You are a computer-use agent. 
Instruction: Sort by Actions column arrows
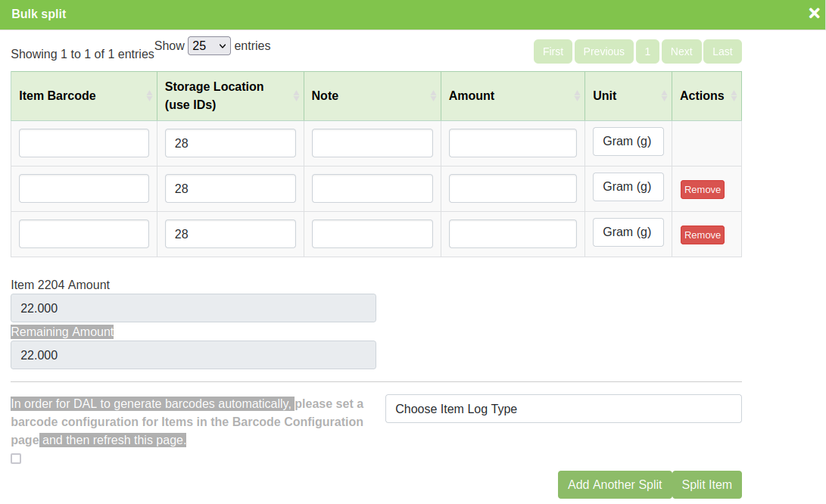click(x=733, y=96)
